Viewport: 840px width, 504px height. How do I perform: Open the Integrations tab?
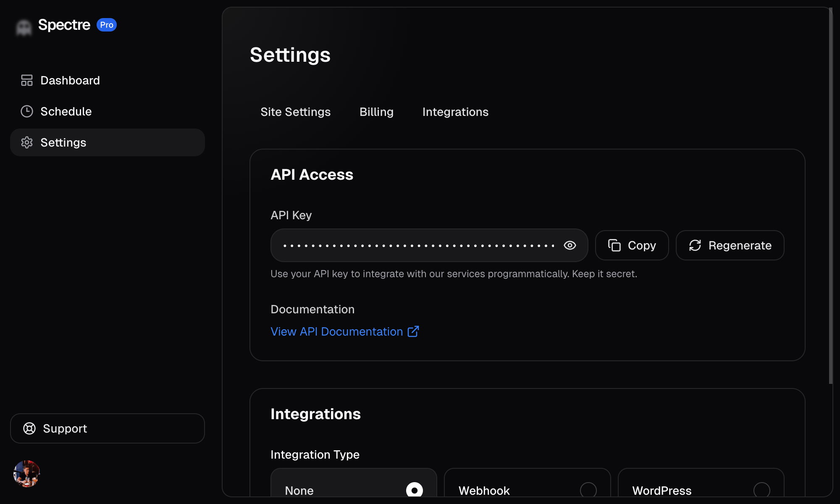[455, 112]
